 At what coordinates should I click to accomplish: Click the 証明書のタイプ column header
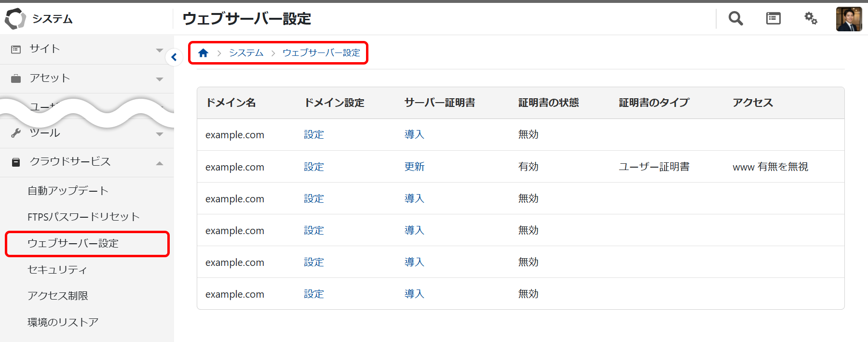tap(654, 103)
